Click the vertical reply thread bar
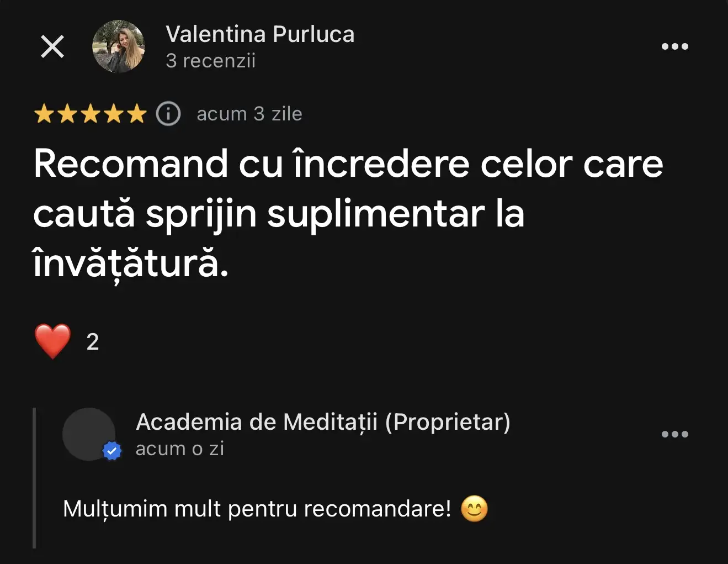Image resolution: width=728 pixels, height=564 pixels. 34,478
